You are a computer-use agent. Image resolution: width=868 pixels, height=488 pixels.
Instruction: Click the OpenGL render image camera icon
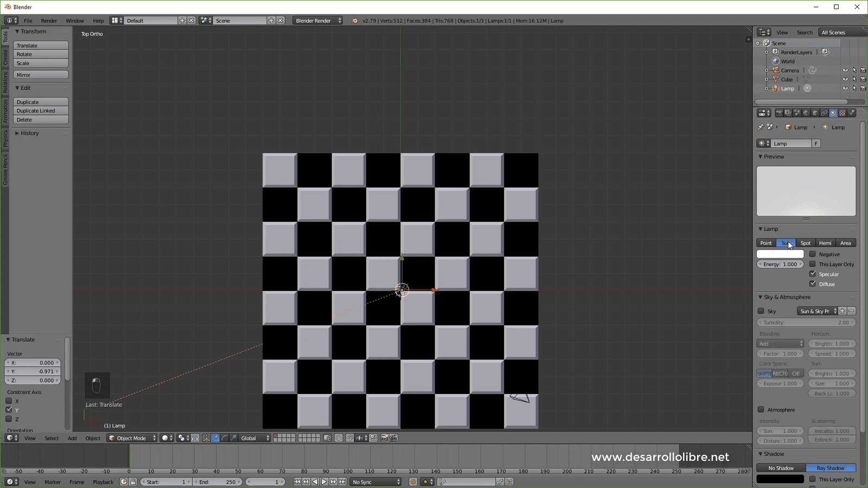pos(385,438)
